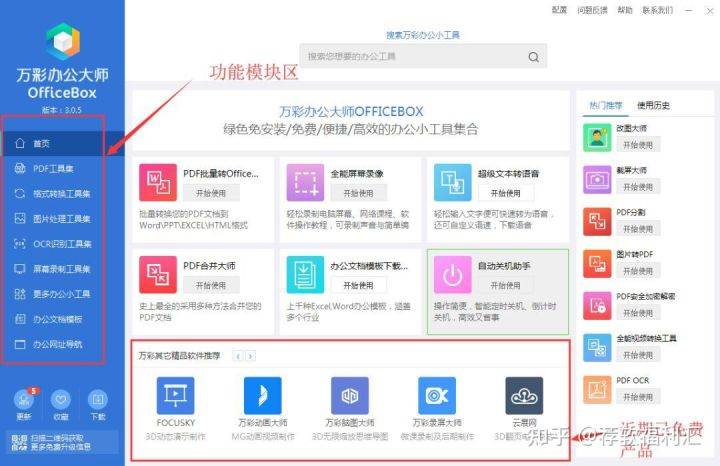The height and width of the screenshot is (466, 720).
Task: Click the 改图大师 icon in recommendations
Action: [597, 138]
